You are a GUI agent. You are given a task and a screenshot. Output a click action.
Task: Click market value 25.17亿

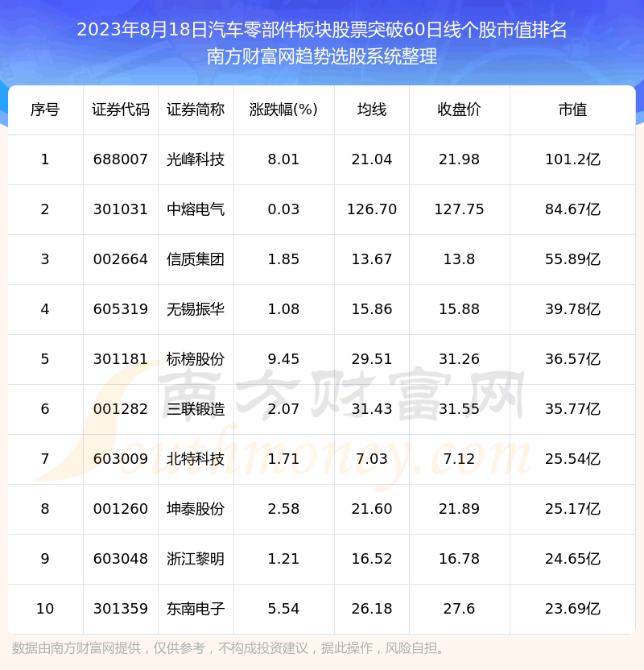tap(572, 509)
